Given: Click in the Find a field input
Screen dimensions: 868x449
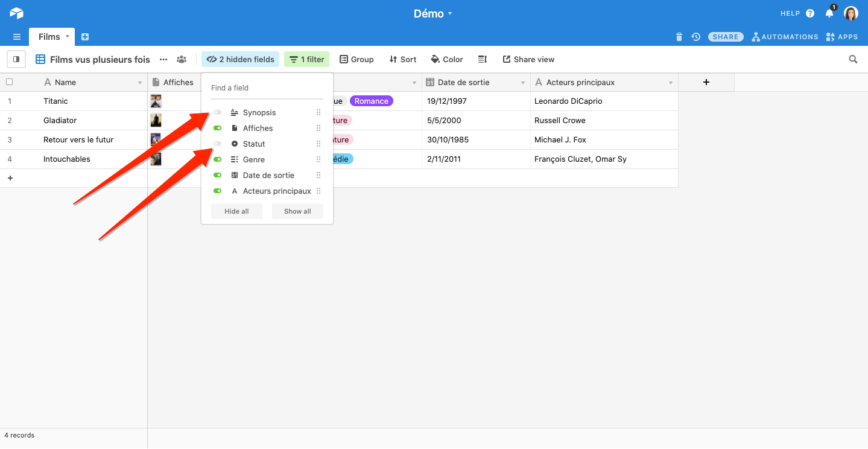Looking at the screenshot, I should (x=267, y=88).
